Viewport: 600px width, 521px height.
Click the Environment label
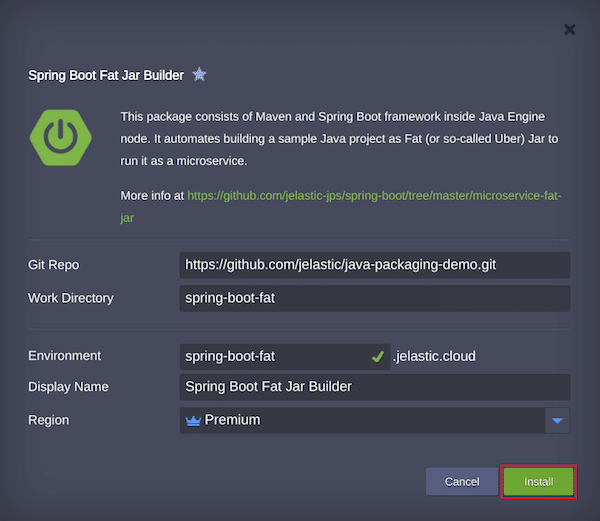tap(64, 356)
